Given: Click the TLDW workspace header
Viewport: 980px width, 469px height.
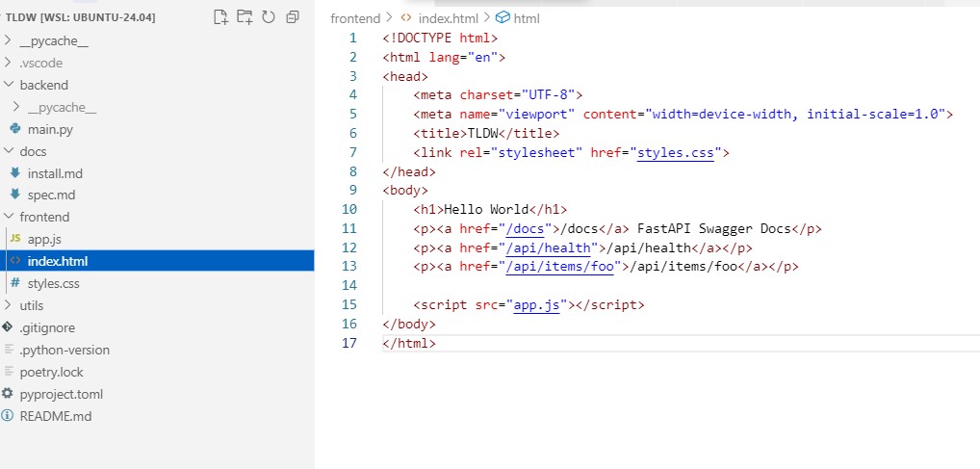Looking at the screenshot, I should (x=80, y=17).
